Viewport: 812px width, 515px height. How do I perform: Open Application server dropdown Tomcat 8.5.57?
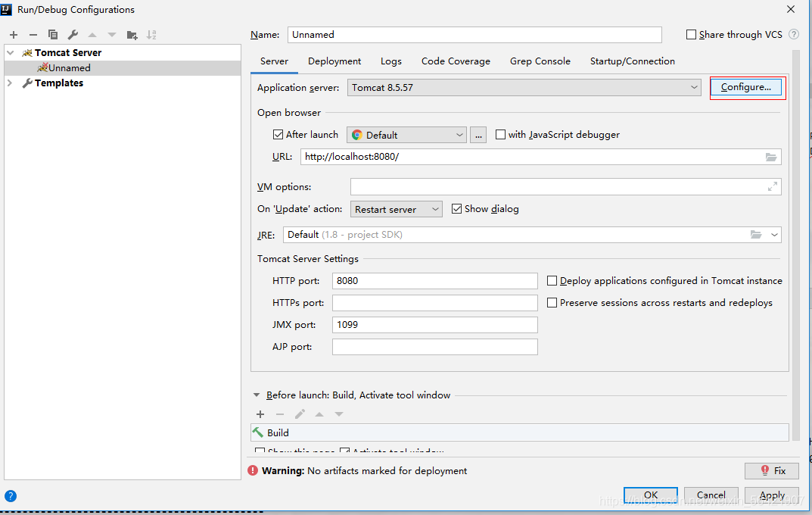(x=524, y=88)
